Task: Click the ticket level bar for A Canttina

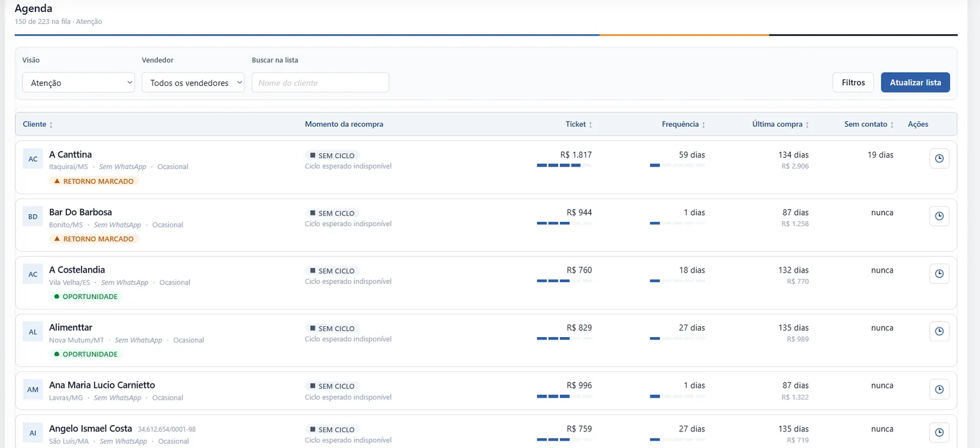Action: click(x=564, y=165)
